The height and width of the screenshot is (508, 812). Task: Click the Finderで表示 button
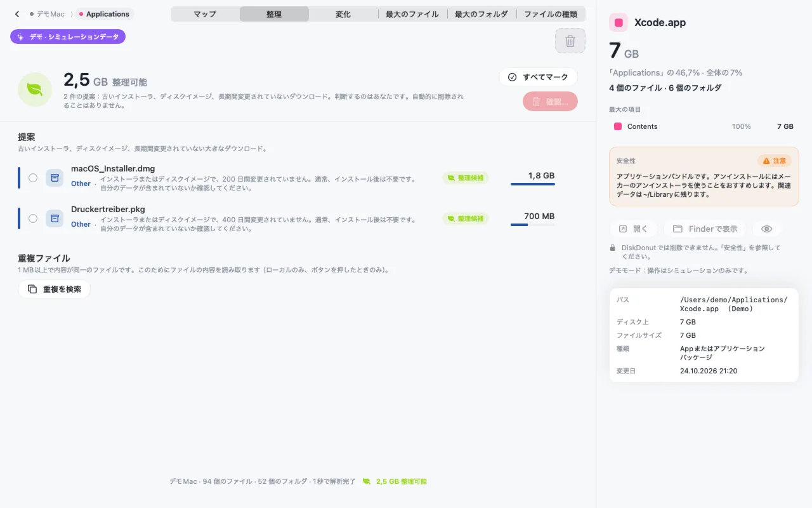(705, 229)
